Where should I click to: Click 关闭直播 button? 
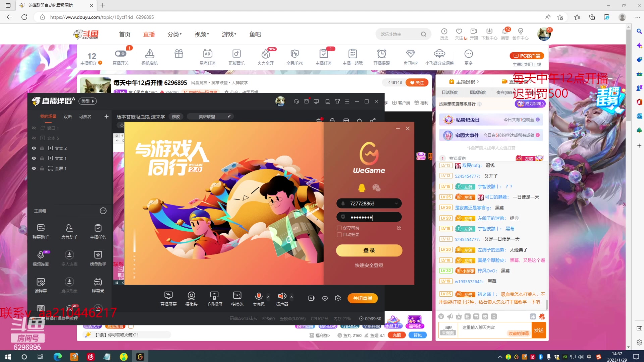click(x=363, y=298)
